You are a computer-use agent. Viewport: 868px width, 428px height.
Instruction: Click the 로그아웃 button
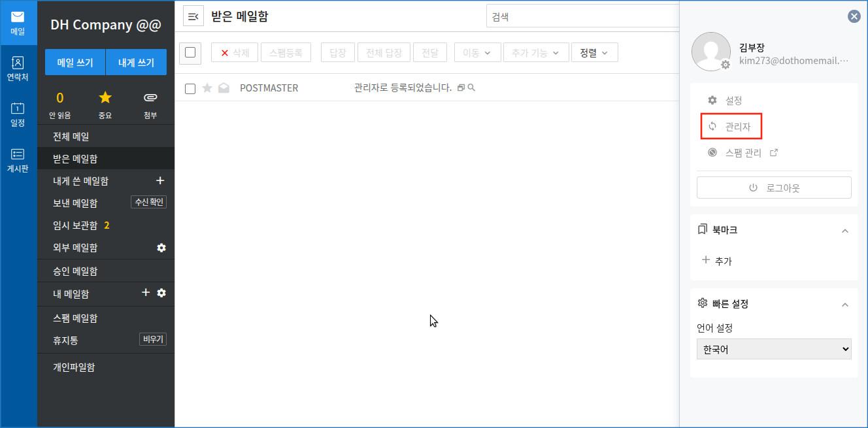(774, 188)
